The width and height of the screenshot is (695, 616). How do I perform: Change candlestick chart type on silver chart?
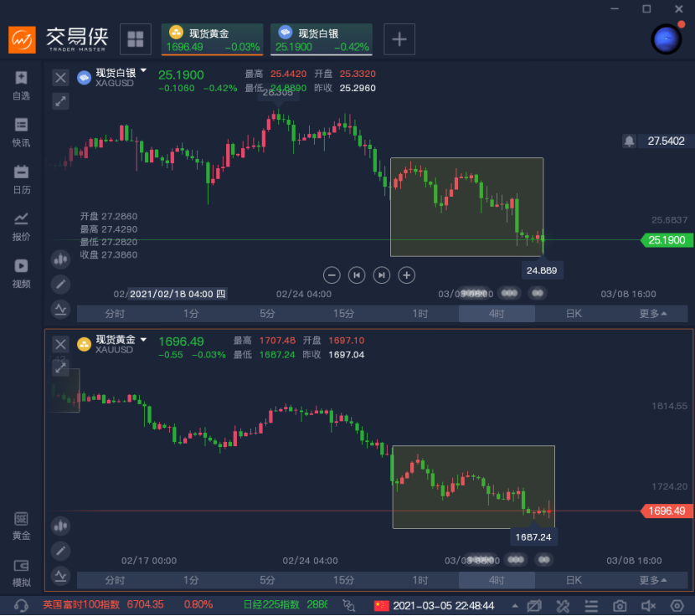(60, 259)
